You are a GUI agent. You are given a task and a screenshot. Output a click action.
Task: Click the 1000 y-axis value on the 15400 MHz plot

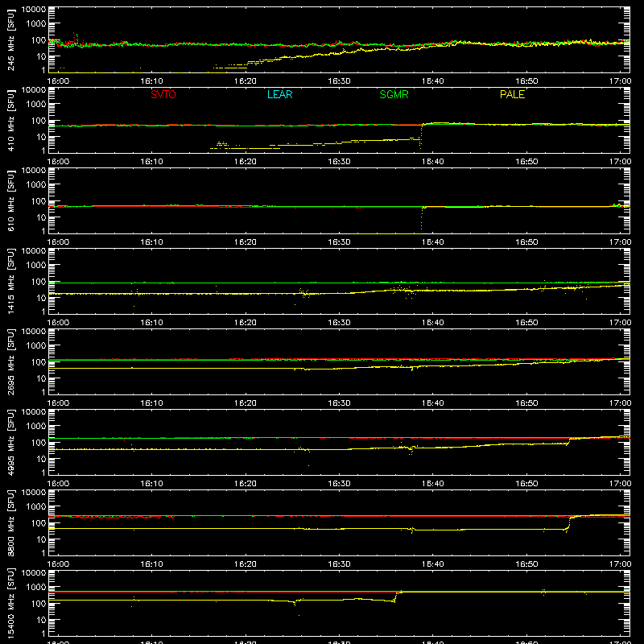click(x=36, y=588)
